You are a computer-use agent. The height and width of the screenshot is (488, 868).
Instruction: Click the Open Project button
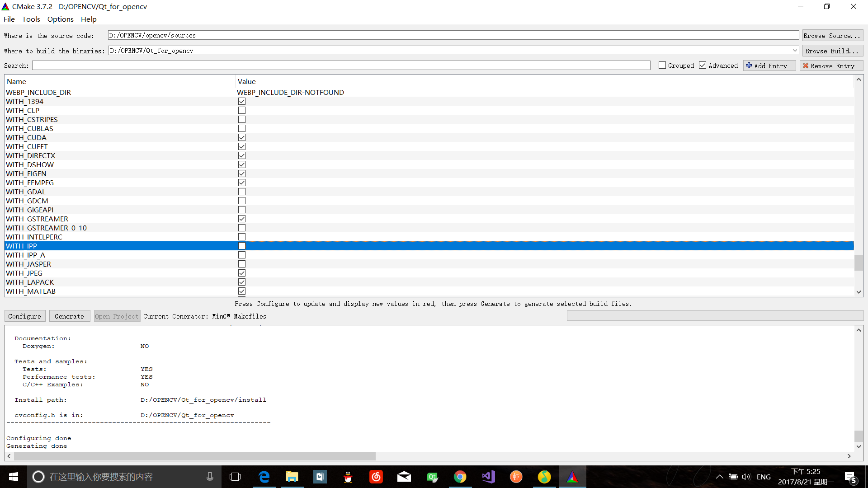117,316
